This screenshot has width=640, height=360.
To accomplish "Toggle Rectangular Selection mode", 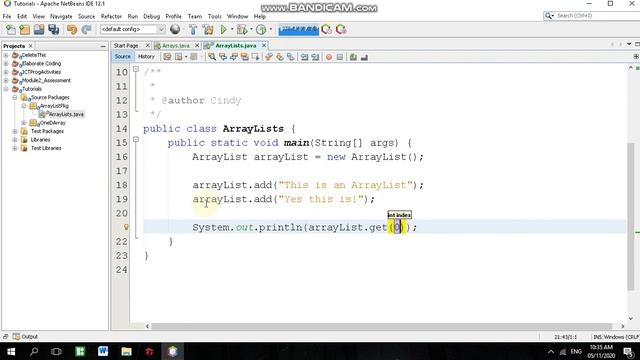I will 256,57.
